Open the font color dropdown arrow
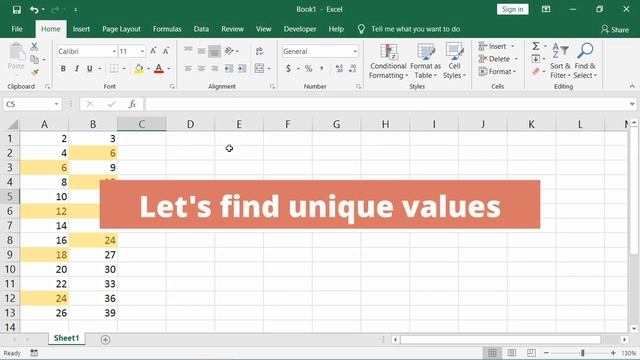 click(169, 69)
